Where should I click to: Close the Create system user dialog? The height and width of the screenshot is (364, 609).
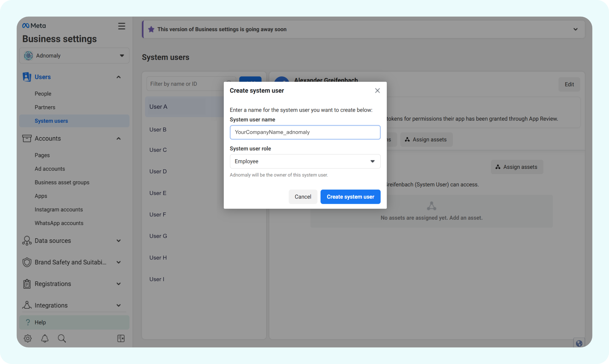[x=377, y=91]
